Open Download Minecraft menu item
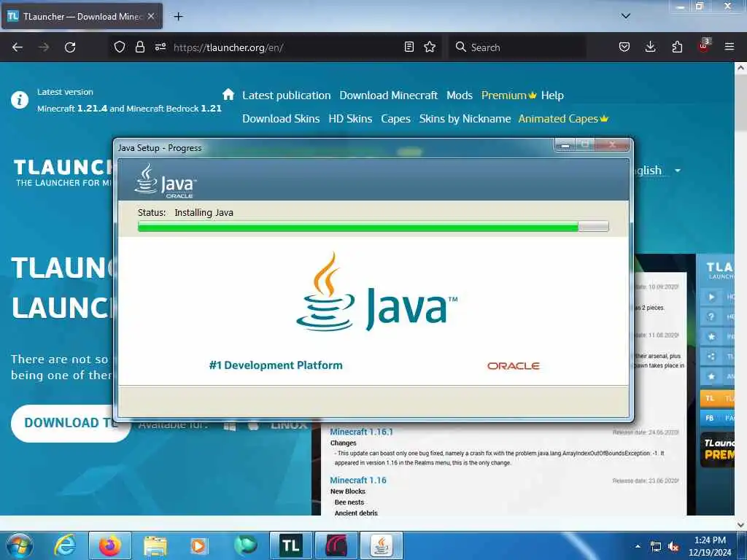The width and height of the screenshot is (747, 560). [388, 96]
